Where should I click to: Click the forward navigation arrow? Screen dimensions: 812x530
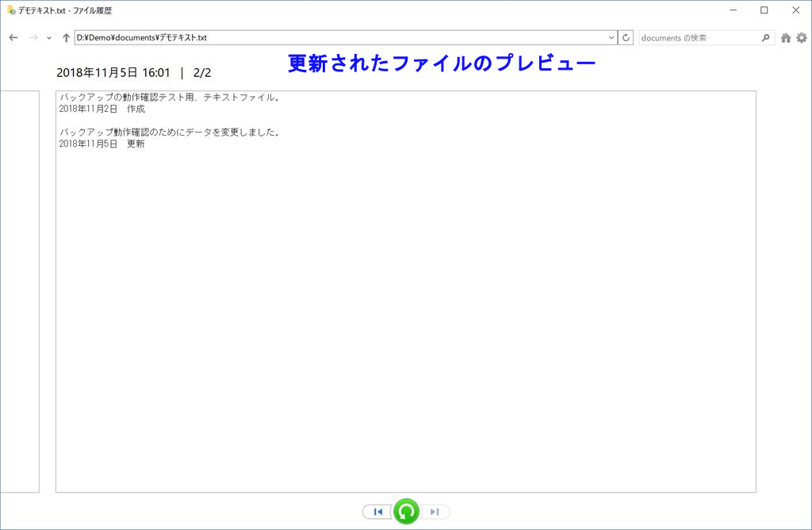(33, 37)
